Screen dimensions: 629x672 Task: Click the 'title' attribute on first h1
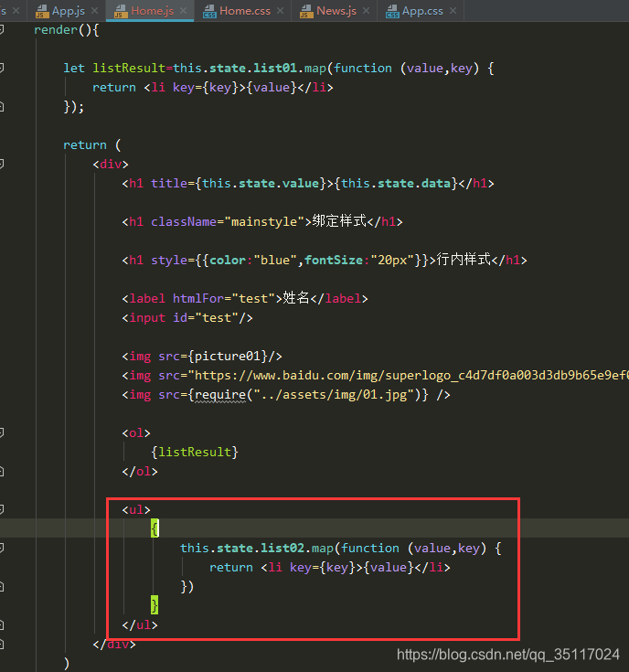coord(169,184)
